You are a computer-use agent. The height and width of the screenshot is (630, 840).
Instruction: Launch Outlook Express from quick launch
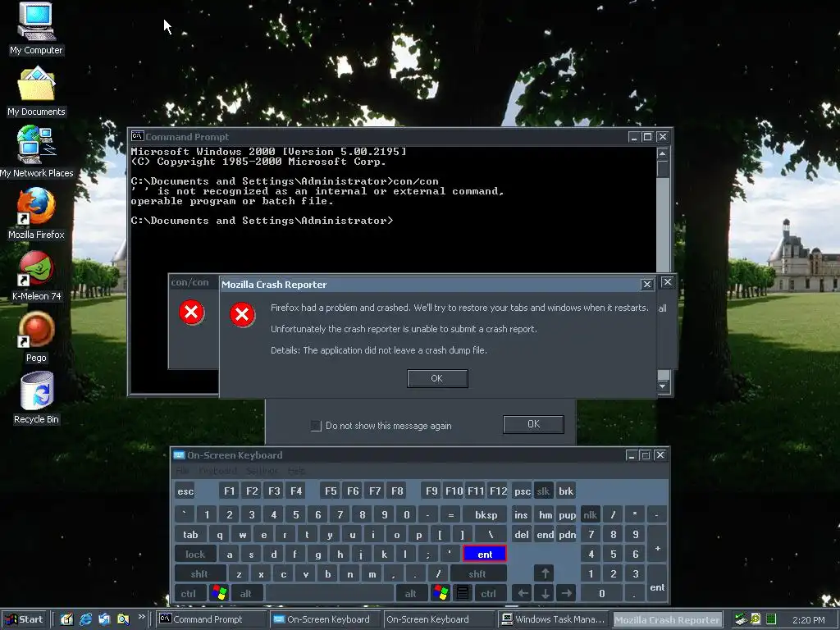coord(104,619)
